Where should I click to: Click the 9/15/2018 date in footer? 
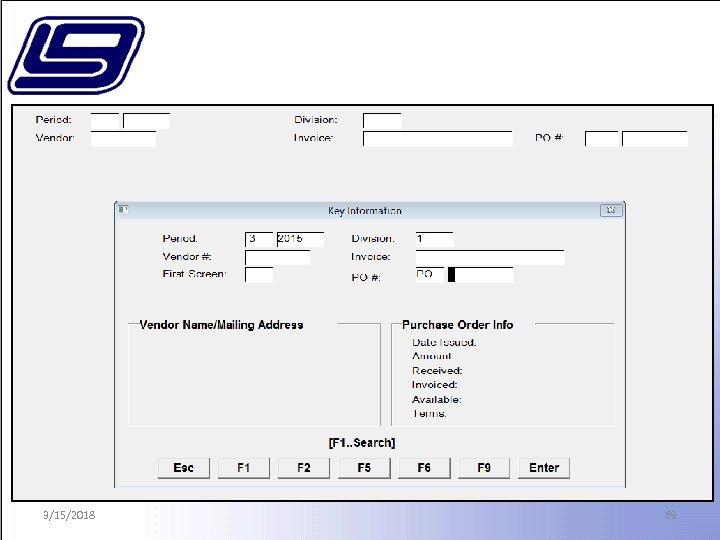pyautogui.click(x=69, y=515)
